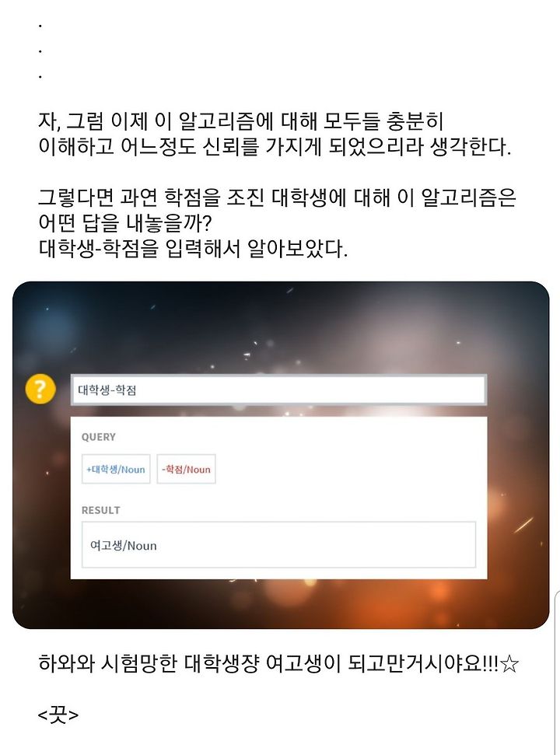Screen dimensions: 560x755
Task: Click the middle dot of three dots
Action: coord(40,51)
